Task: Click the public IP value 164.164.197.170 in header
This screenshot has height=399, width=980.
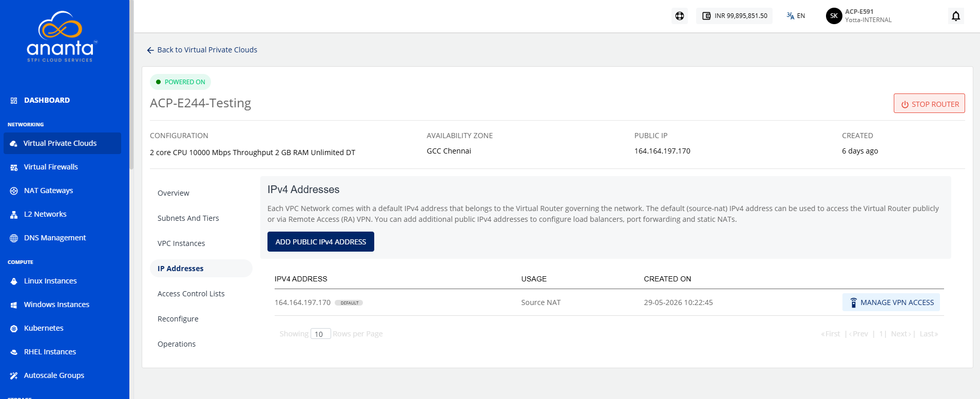Action: click(662, 151)
